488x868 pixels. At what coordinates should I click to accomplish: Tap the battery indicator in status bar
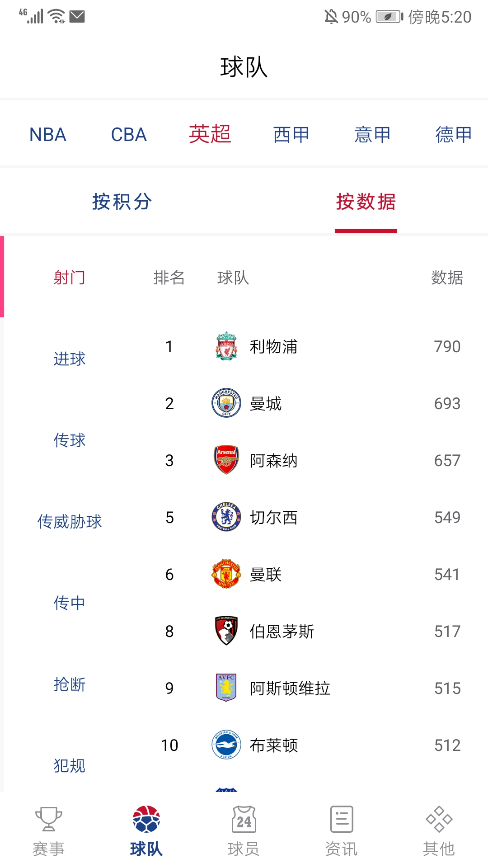[389, 17]
